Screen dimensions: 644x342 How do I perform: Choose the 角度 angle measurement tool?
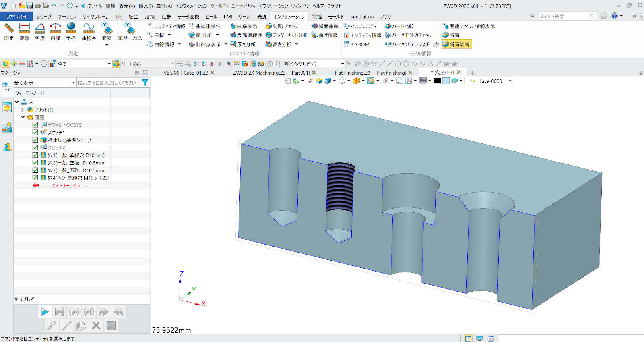(40, 31)
